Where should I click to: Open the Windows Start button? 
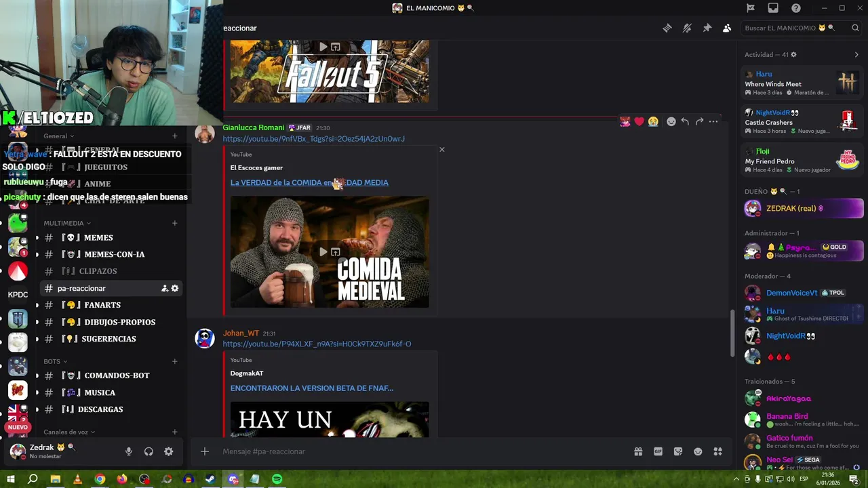(x=11, y=479)
